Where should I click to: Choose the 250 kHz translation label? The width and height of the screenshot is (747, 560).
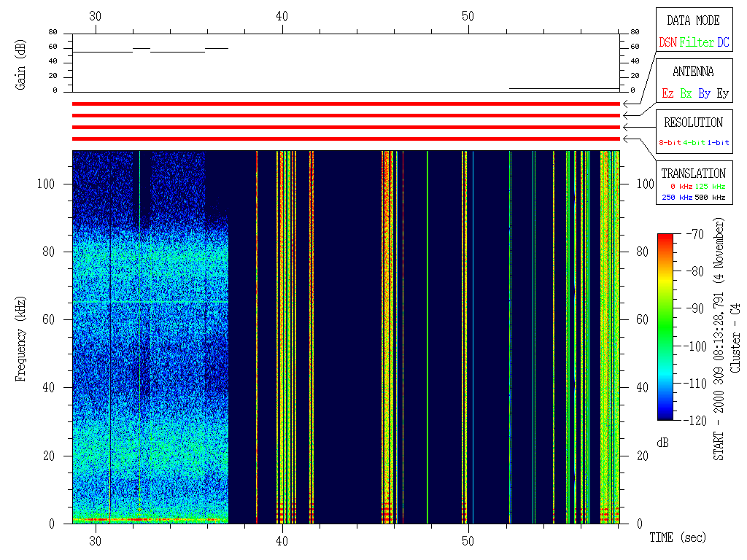click(676, 198)
